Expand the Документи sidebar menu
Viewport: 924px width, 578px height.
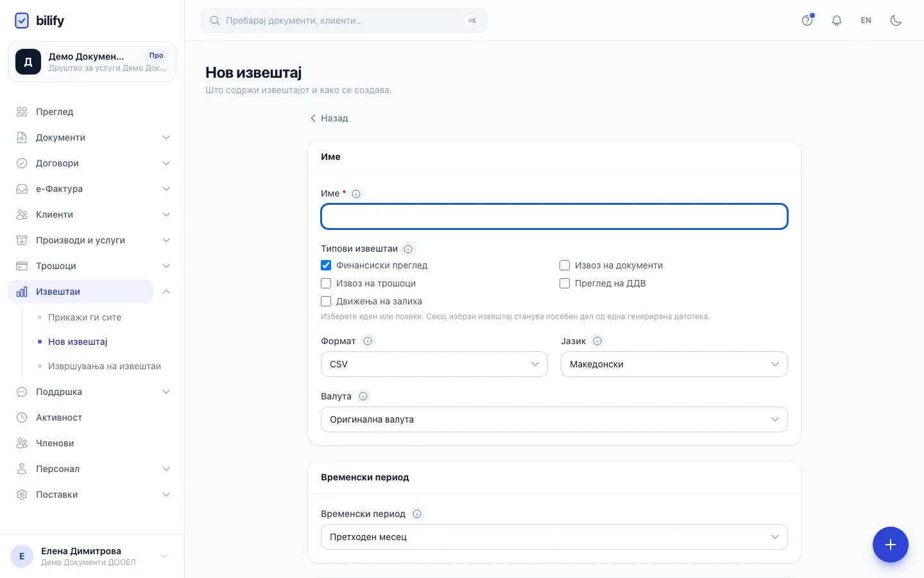tap(92, 137)
